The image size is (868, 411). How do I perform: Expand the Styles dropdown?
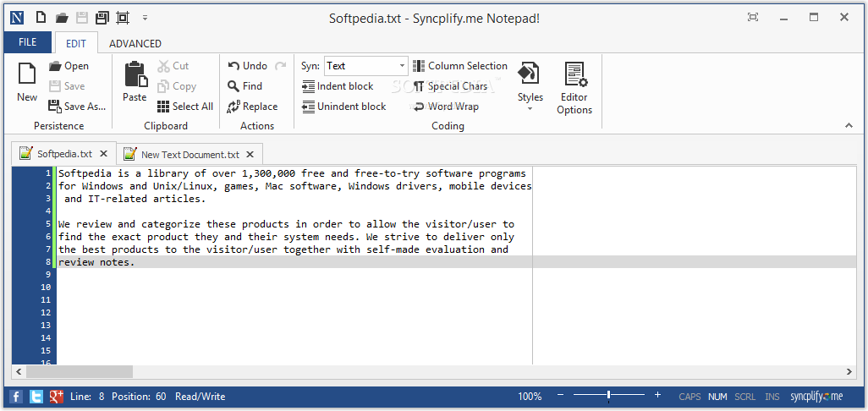click(530, 87)
